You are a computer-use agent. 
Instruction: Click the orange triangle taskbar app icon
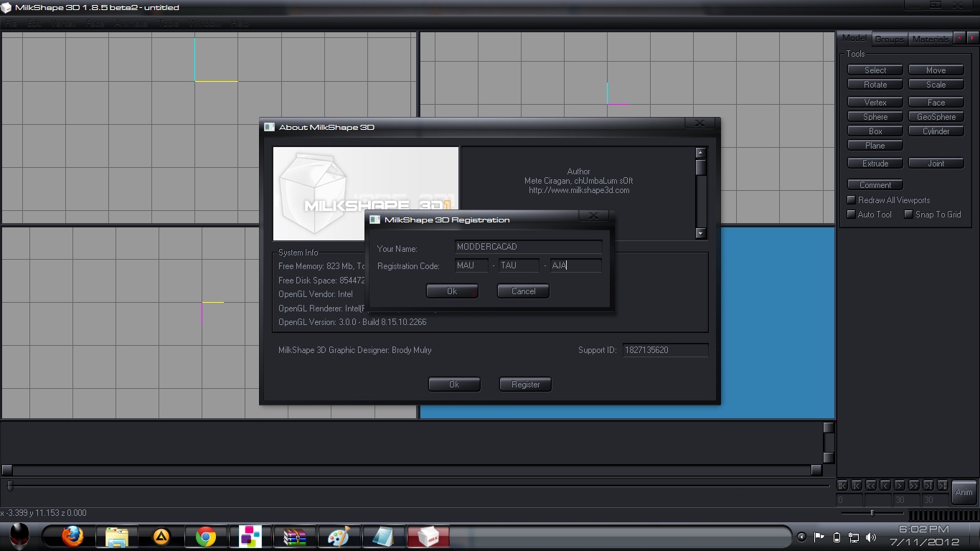[x=161, y=537]
